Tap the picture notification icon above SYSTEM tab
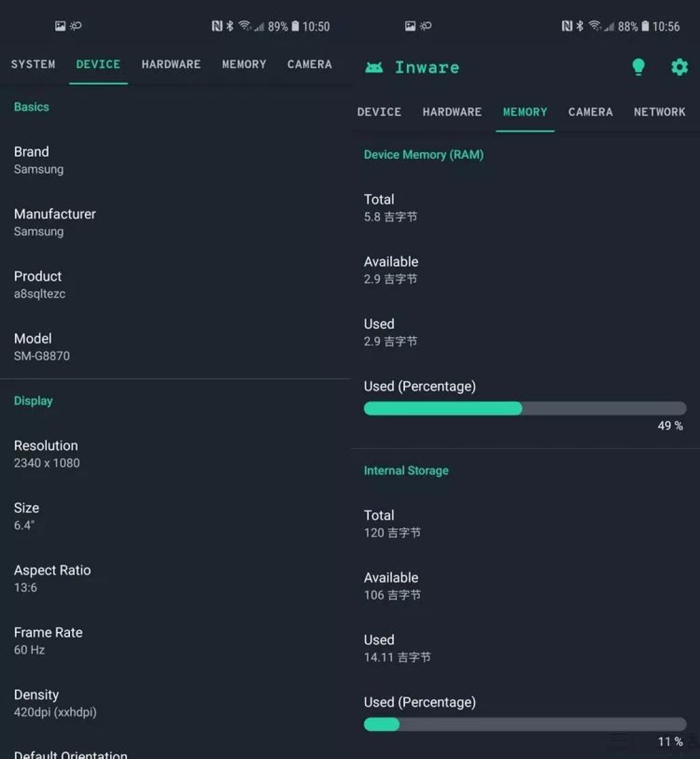The width and height of the screenshot is (700, 759). pos(60,26)
